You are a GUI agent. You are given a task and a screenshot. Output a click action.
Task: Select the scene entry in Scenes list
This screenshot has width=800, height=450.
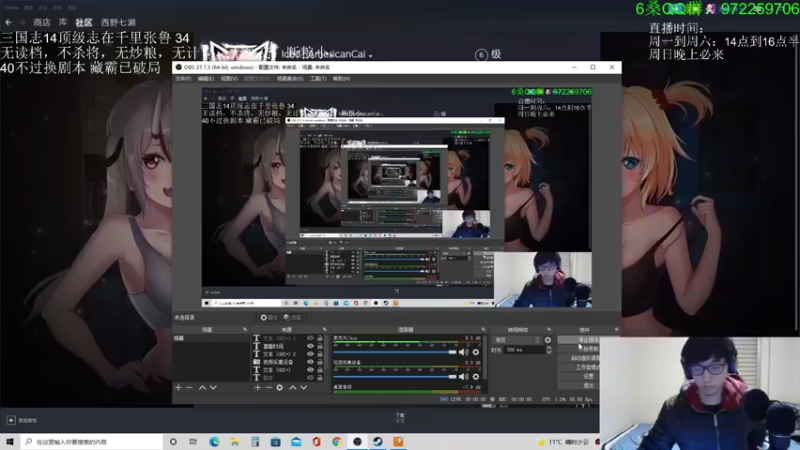(x=211, y=338)
